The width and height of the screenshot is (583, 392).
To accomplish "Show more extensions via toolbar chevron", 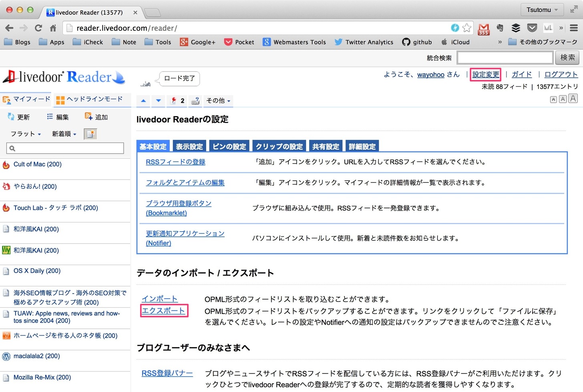I will click(561, 28).
